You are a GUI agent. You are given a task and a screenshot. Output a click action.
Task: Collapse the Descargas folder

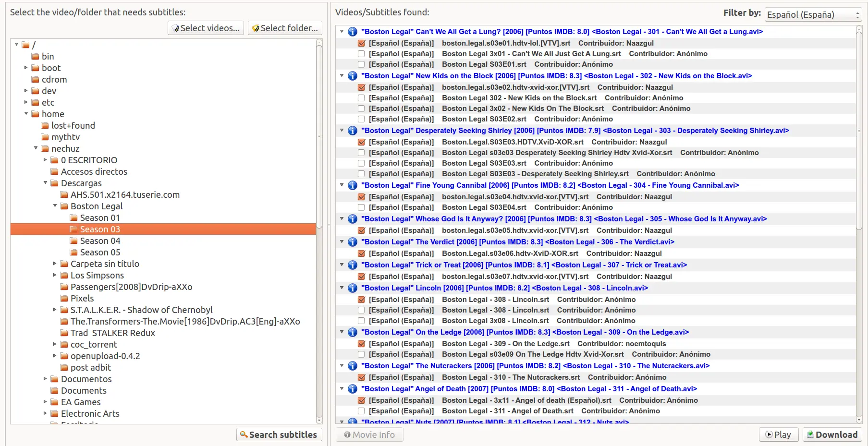45,183
